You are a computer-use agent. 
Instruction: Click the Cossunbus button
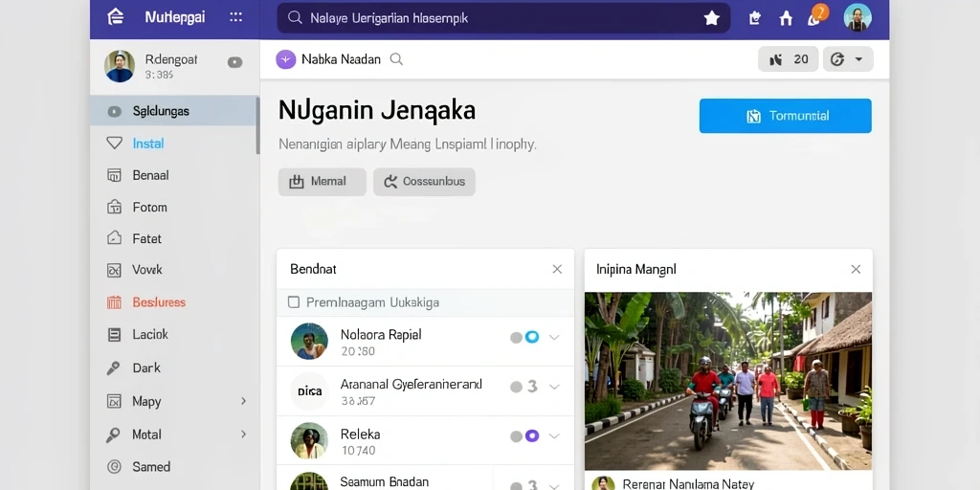424,182
